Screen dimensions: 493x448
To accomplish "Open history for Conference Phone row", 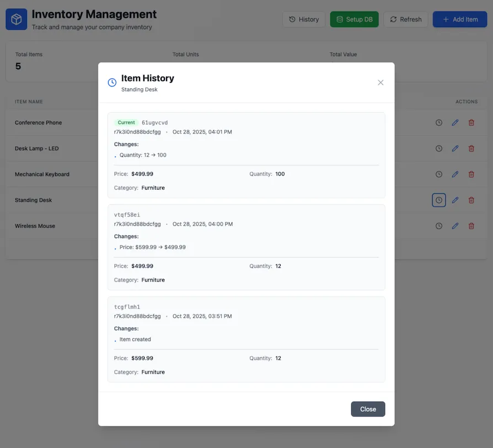I will (x=439, y=123).
